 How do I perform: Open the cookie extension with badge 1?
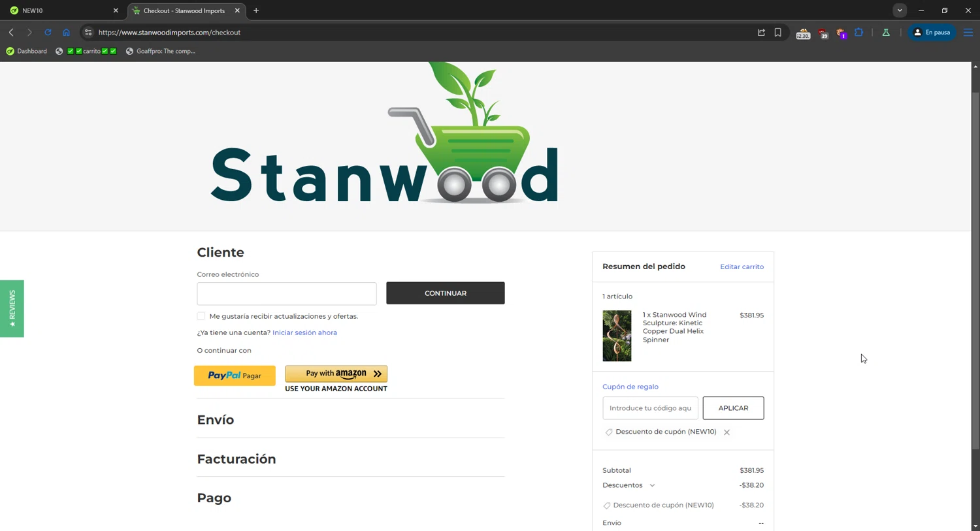[841, 33]
